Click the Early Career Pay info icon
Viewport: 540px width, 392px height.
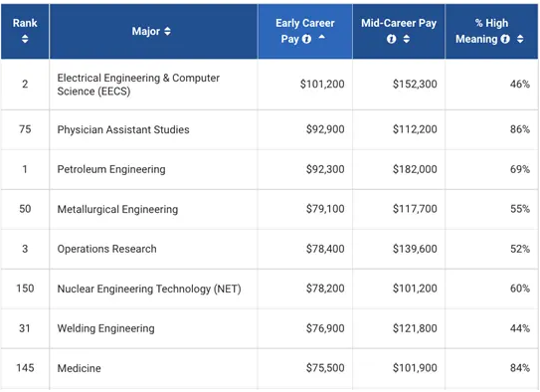click(x=306, y=39)
